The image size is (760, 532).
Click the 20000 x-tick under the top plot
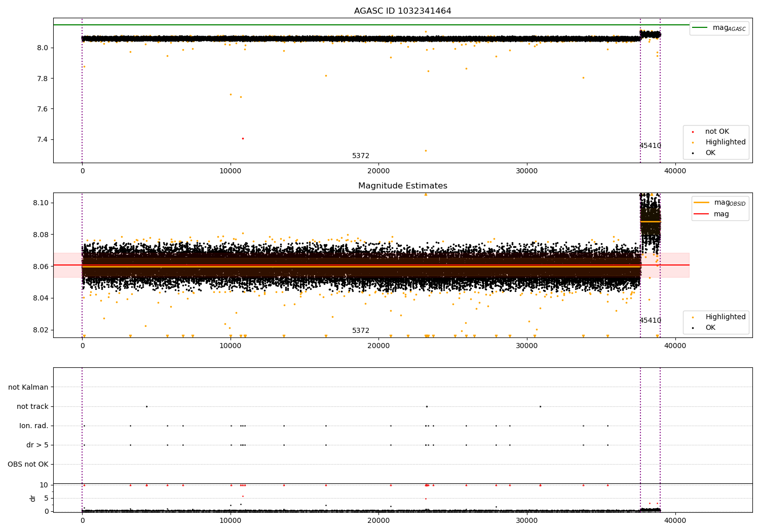click(x=378, y=171)
